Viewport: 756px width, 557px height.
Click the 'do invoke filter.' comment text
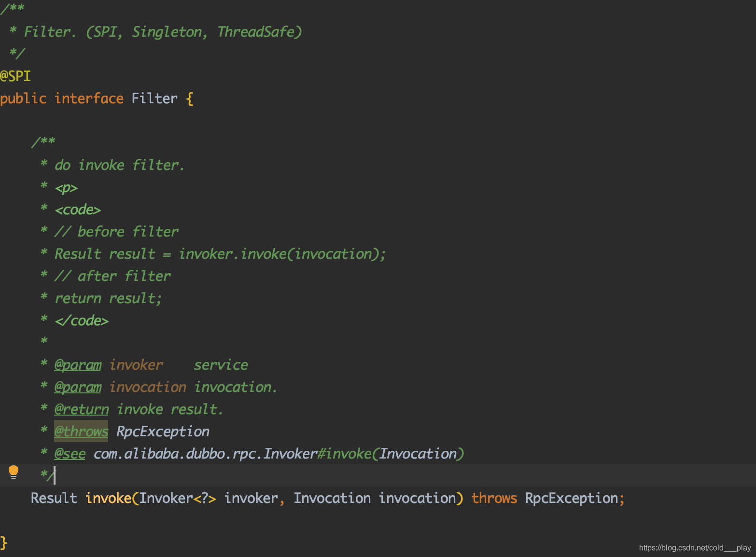point(119,165)
